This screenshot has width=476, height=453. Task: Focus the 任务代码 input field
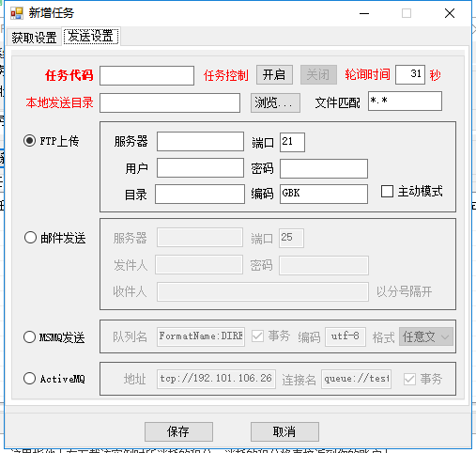[x=146, y=75]
